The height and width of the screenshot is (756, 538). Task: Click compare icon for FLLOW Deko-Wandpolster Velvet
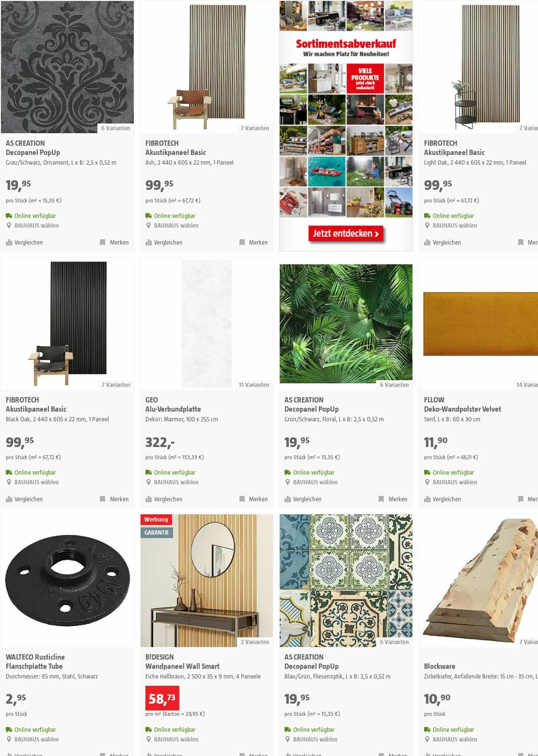427,499
